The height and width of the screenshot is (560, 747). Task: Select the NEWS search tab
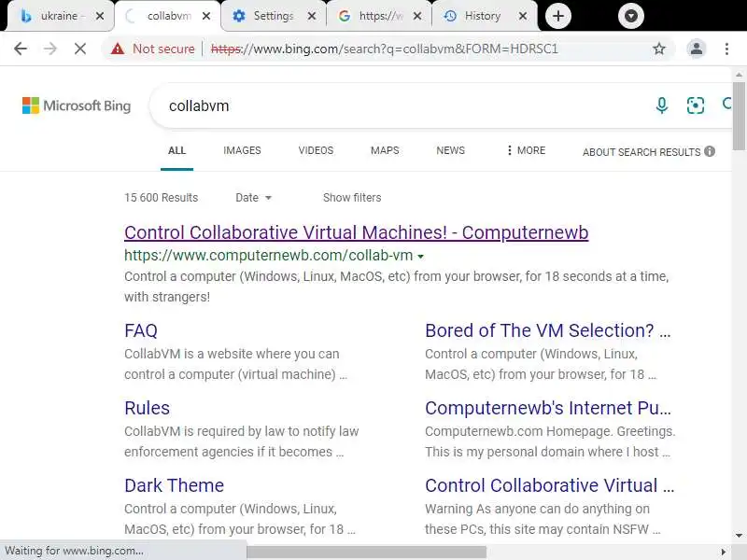451,150
